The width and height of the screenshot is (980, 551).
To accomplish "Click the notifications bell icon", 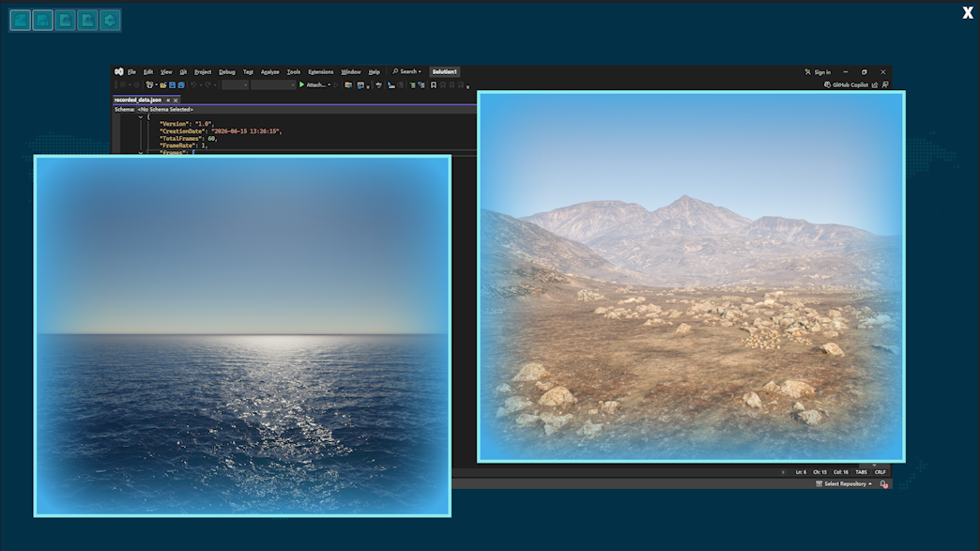I will coord(883,484).
